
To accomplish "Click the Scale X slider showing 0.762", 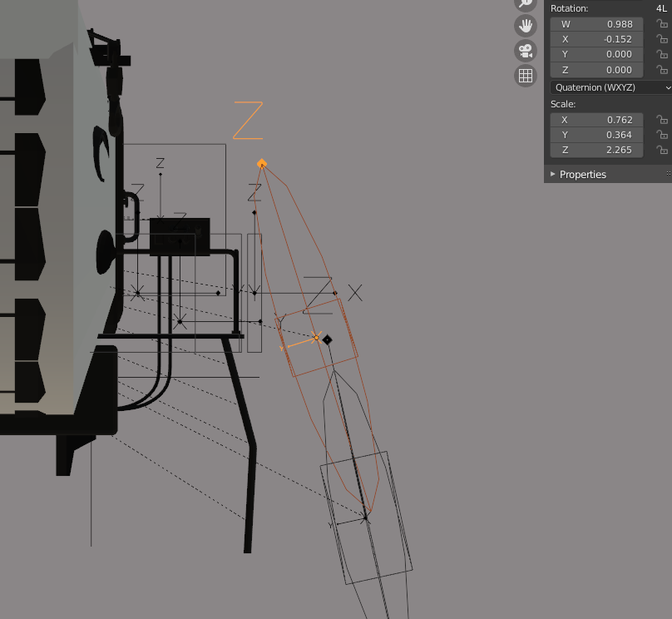I will tap(596, 120).
